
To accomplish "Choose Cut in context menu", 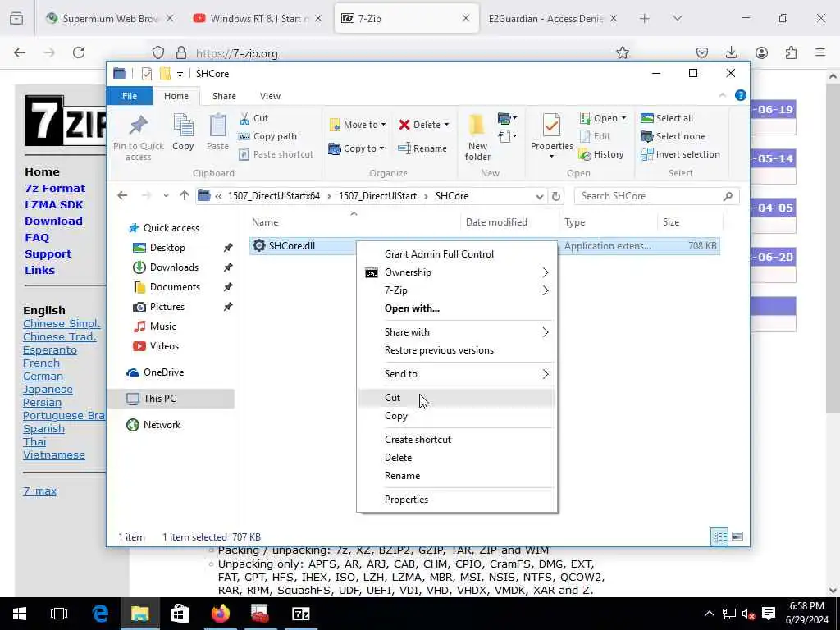I will coord(456,398).
